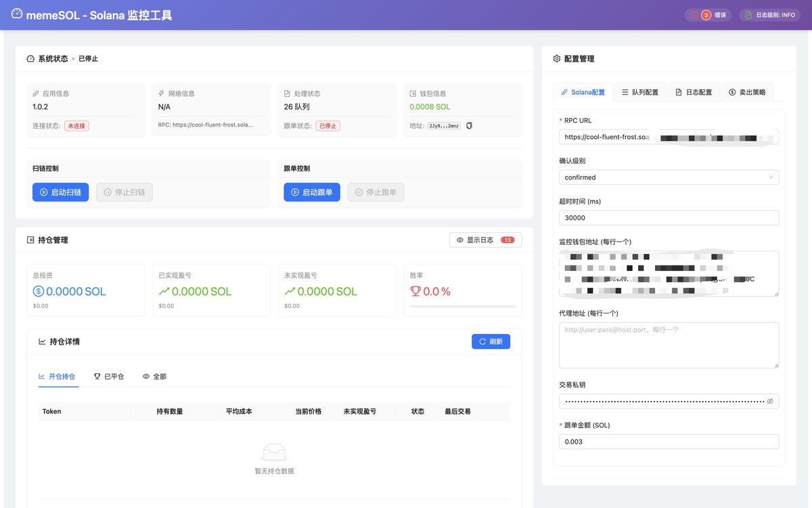
Task: Click the trading private key field
Action: [669, 401]
